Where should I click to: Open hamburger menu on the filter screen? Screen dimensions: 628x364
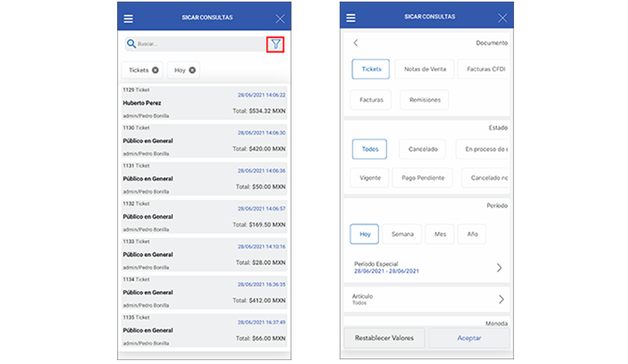351,18
